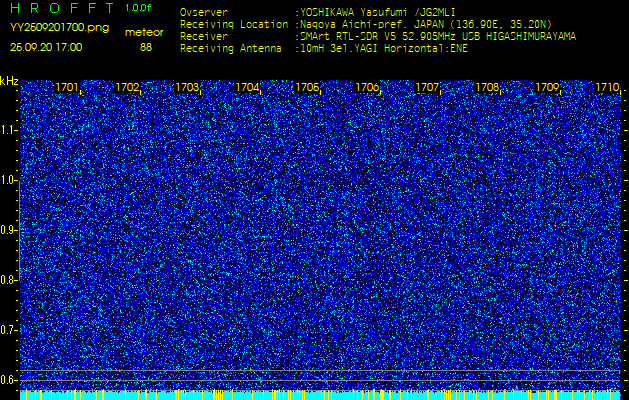Click the 'Receiver' field label
This screenshot has width=629, height=400.
click(x=204, y=37)
